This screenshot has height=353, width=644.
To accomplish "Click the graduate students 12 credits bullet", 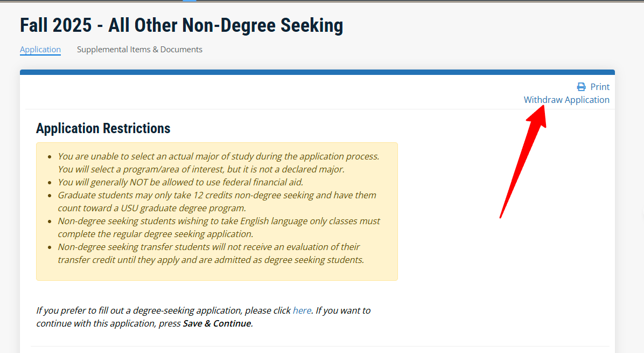I will 217,195.
